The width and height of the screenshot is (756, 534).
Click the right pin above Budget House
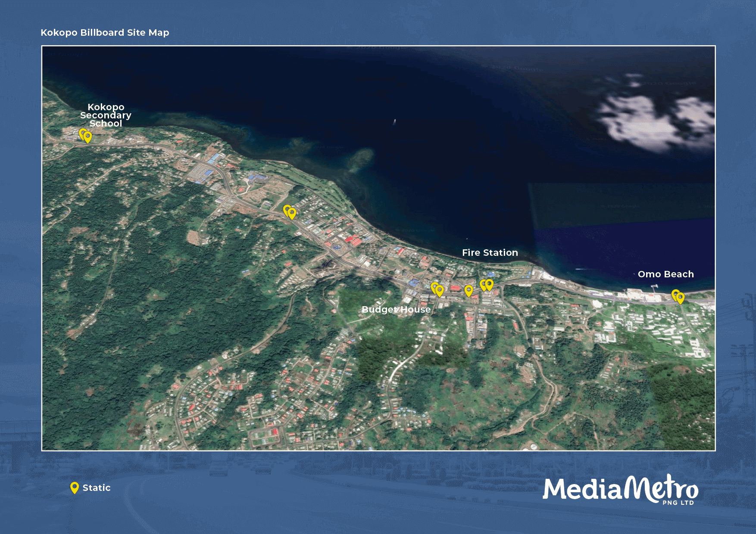(440, 291)
